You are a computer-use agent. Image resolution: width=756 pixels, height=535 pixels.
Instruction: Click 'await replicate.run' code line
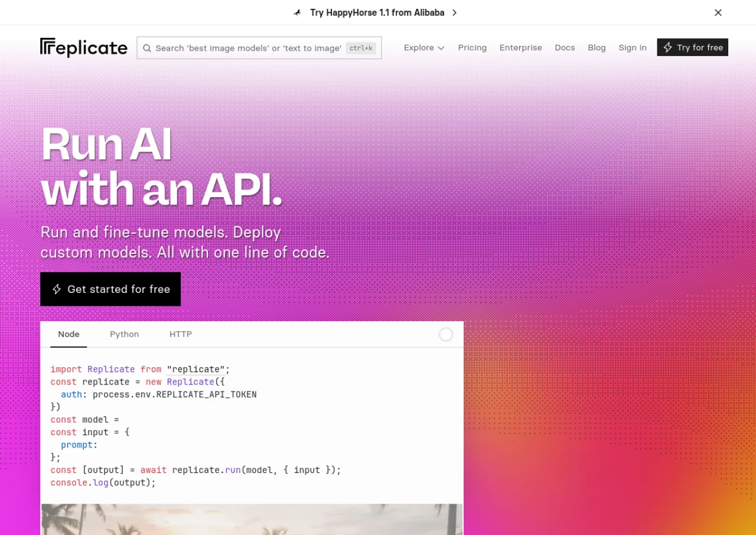196,470
